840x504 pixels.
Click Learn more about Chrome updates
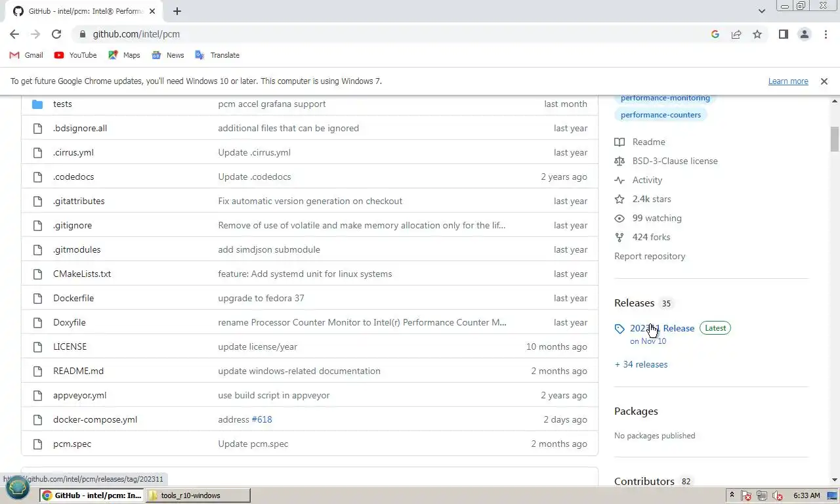coord(788,81)
